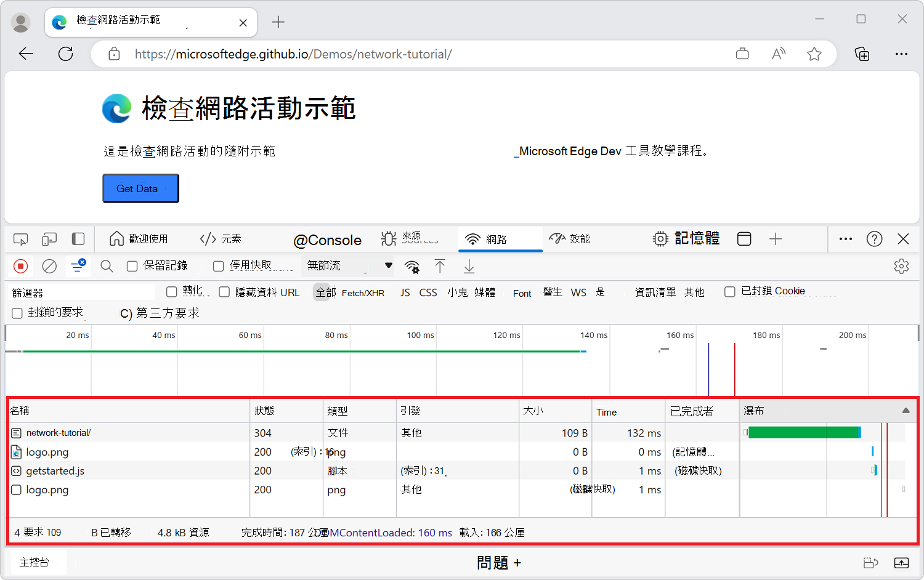Stop recording the network log
This screenshot has height=580, width=924.
point(20,266)
